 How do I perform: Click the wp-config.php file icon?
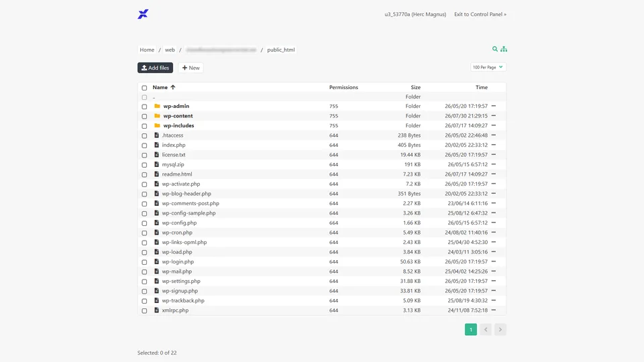point(156,223)
